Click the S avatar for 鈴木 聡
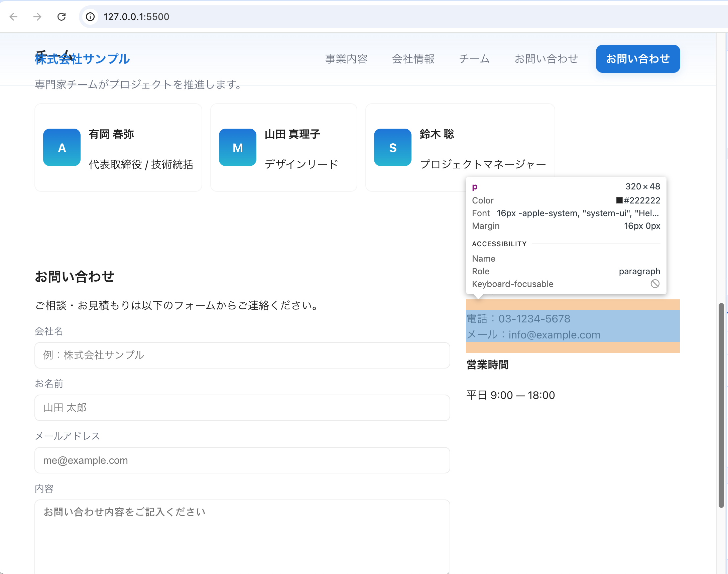Image resolution: width=728 pixels, height=574 pixels. pyautogui.click(x=392, y=147)
